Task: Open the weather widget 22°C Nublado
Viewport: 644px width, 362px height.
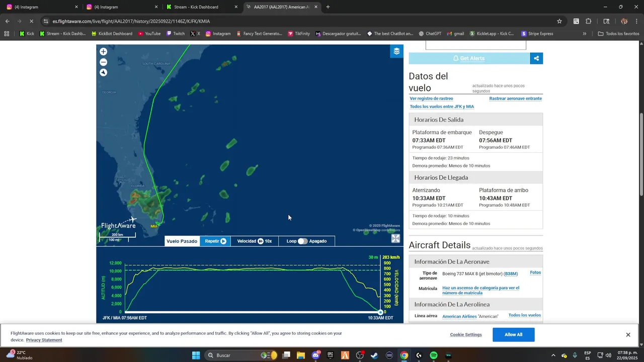Action: 20,355
